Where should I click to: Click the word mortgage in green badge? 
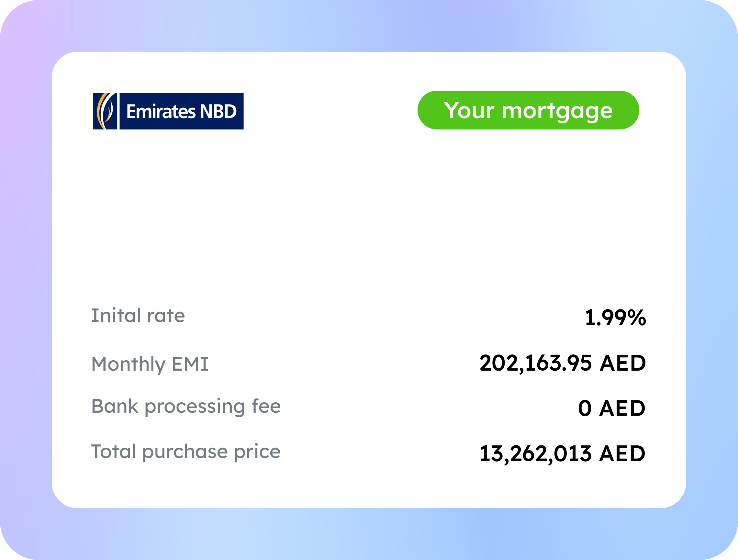557,111
